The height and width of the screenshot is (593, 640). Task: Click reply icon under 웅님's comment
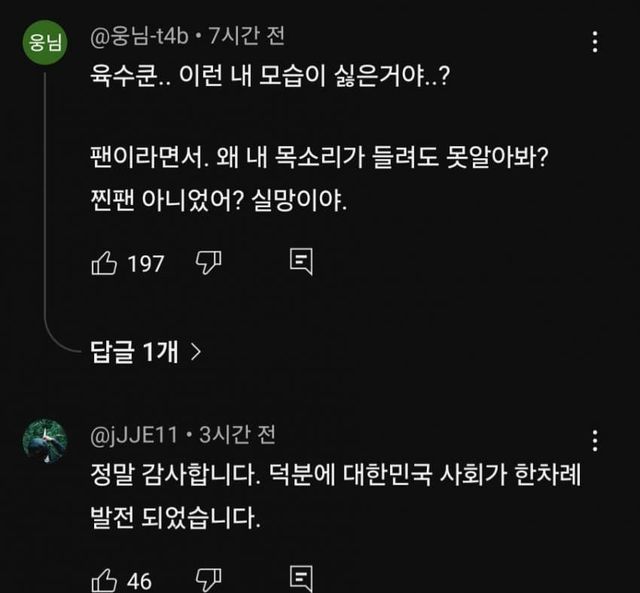pos(301,263)
